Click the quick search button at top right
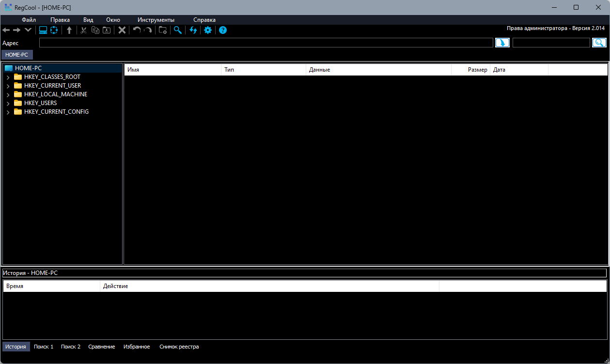Viewport: 610px width, 364px height. [x=599, y=43]
